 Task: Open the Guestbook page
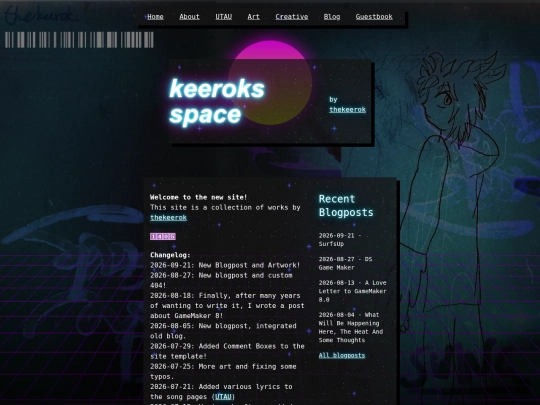[374, 17]
